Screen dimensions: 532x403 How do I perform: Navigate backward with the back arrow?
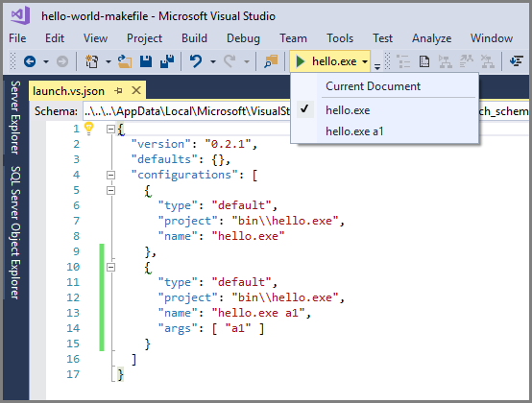pos(30,61)
